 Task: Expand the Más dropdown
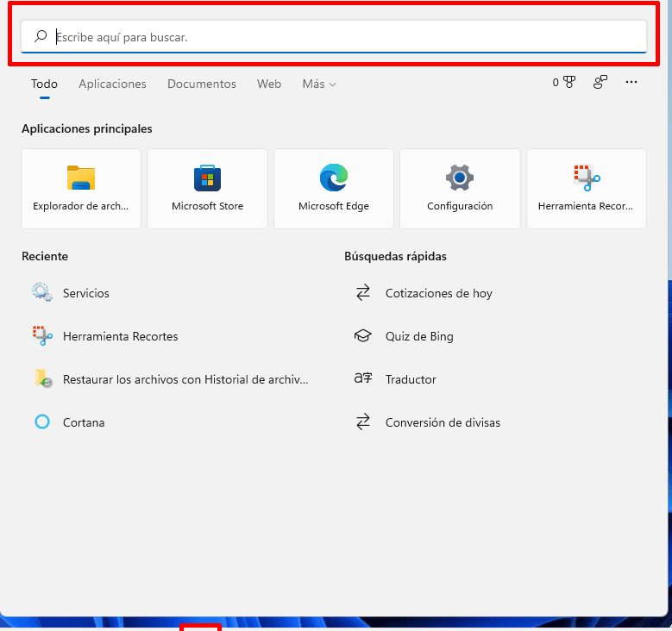coord(319,84)
